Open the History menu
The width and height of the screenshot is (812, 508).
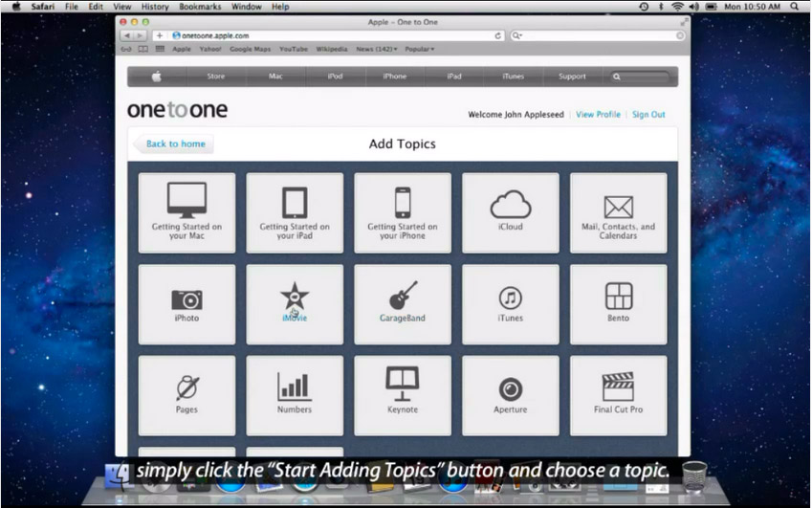[x=155, y=7]
